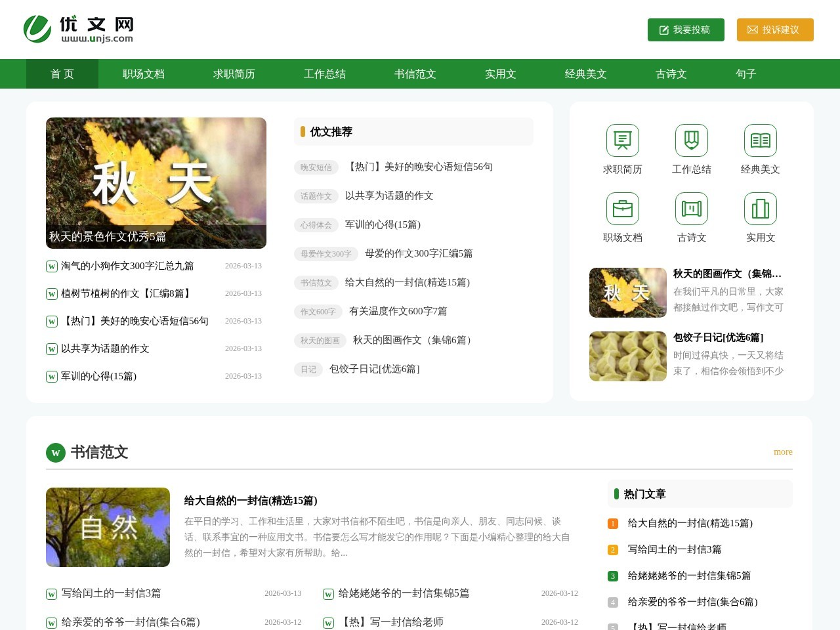
Task: Click the envelope icon on 投诉建议
Action: click(x=752, y=30)
